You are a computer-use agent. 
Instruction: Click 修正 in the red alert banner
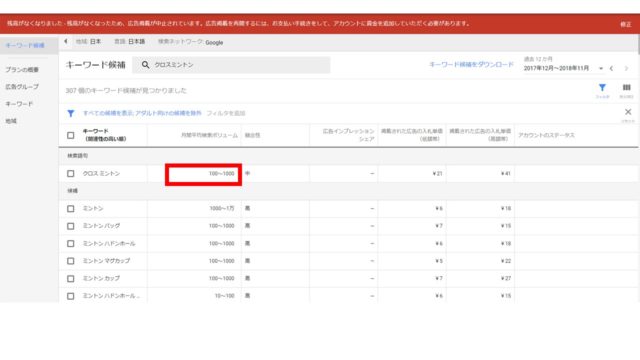coord(626,24)
